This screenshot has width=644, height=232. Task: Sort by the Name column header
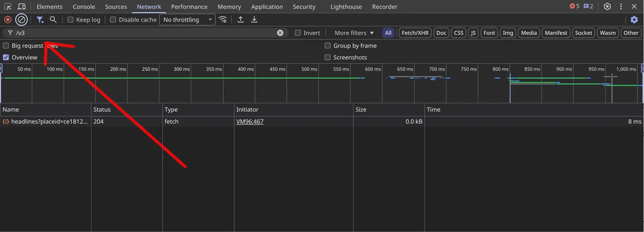point(46,110)
